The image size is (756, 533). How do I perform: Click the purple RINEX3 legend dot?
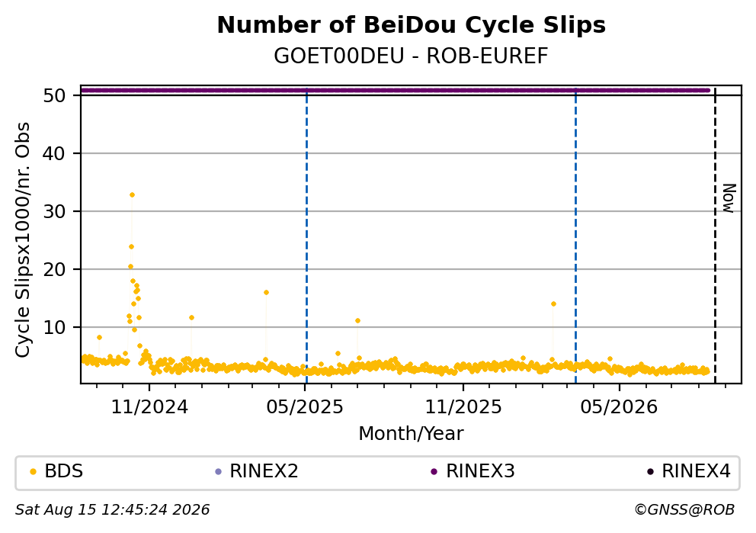tap(434, 472)
